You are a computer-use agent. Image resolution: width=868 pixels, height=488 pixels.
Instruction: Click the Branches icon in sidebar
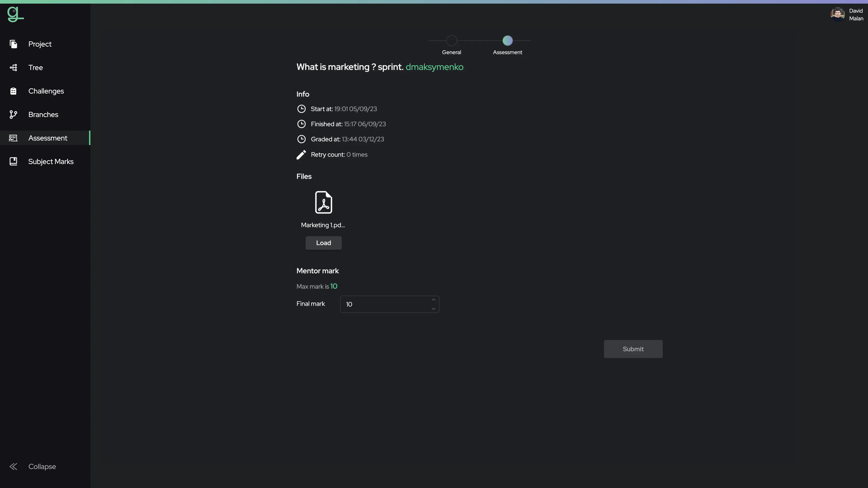(13, 114)
